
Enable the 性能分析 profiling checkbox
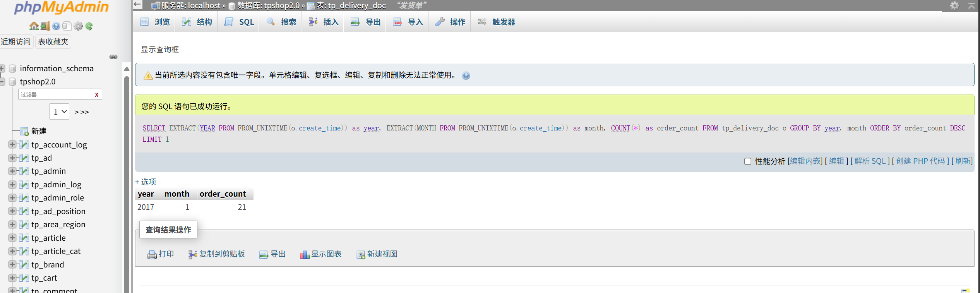tap(747, 161)
